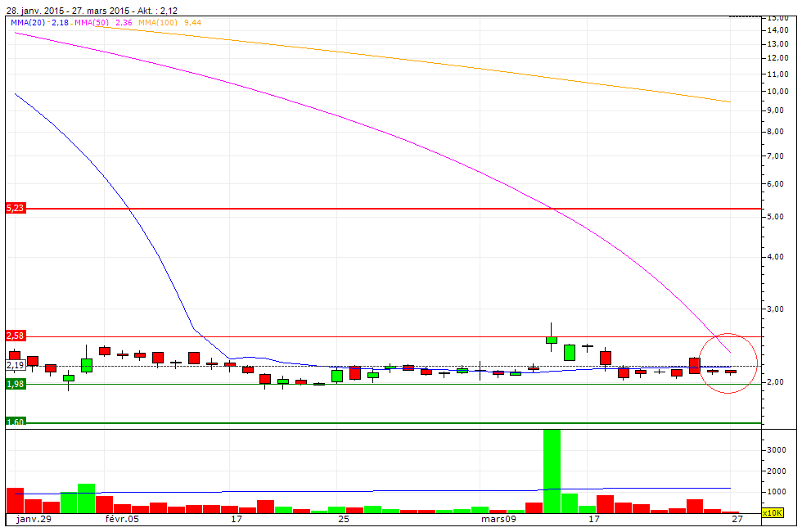Select the green 1,60 support label

[x=16, y=422]
